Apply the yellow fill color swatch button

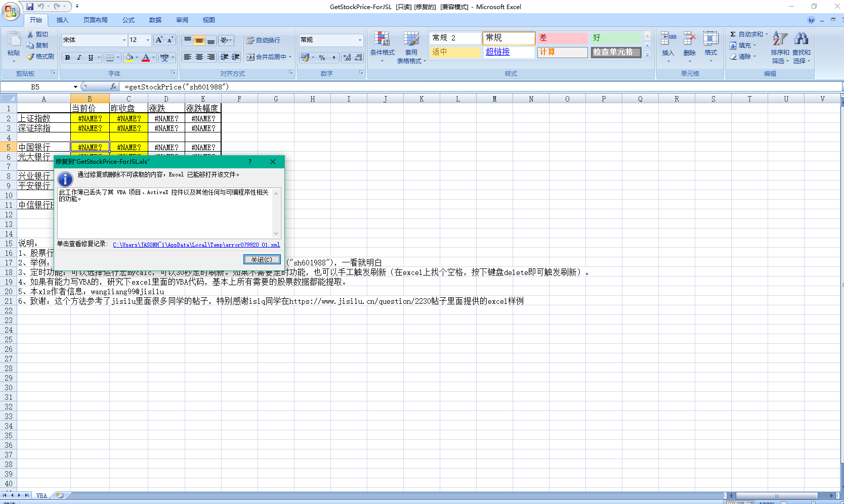pos(129,58)
